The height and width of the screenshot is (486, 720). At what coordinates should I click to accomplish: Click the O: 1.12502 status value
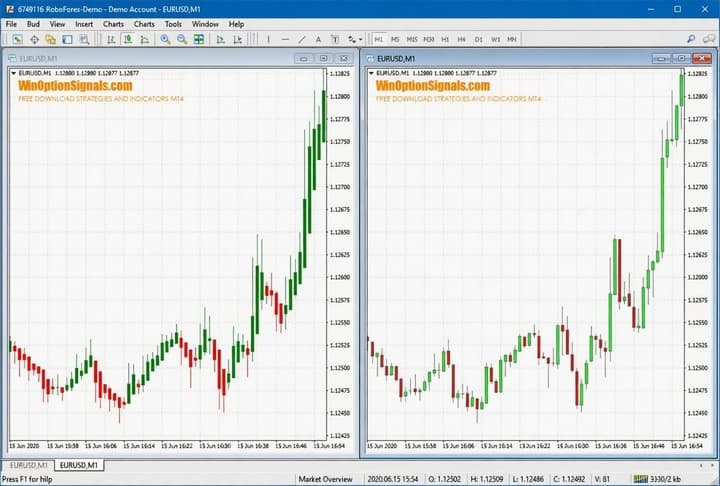point(444,479)
